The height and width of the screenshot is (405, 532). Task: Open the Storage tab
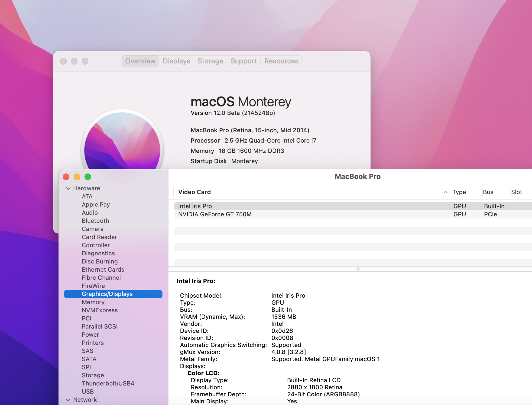point(210,61)
